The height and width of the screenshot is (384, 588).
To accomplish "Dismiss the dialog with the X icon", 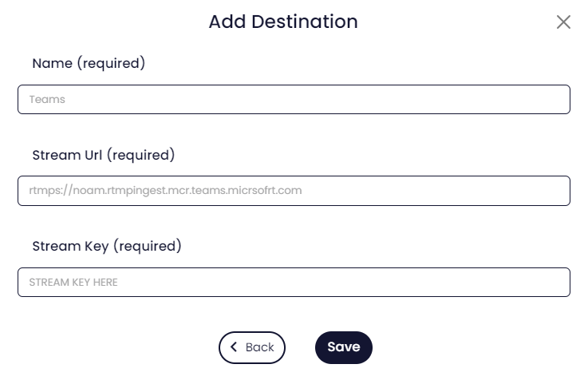I will [563, 22].
